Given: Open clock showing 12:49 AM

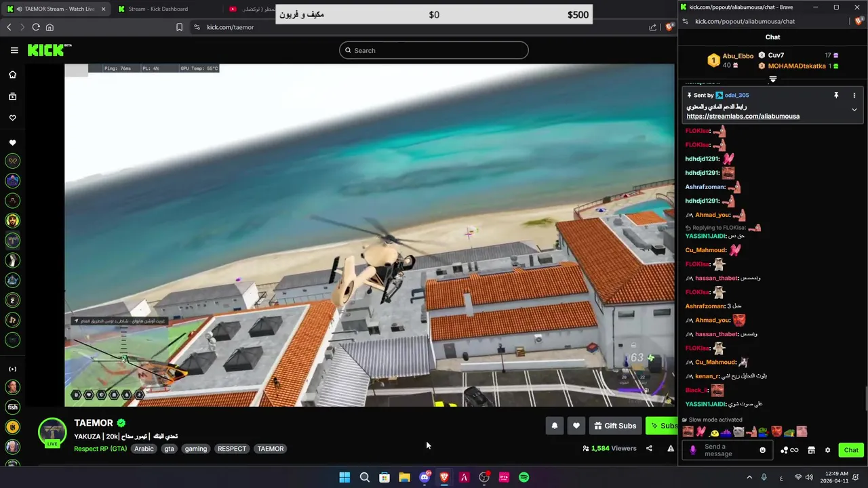Looking at the screenshot, I should coord(834,477).
